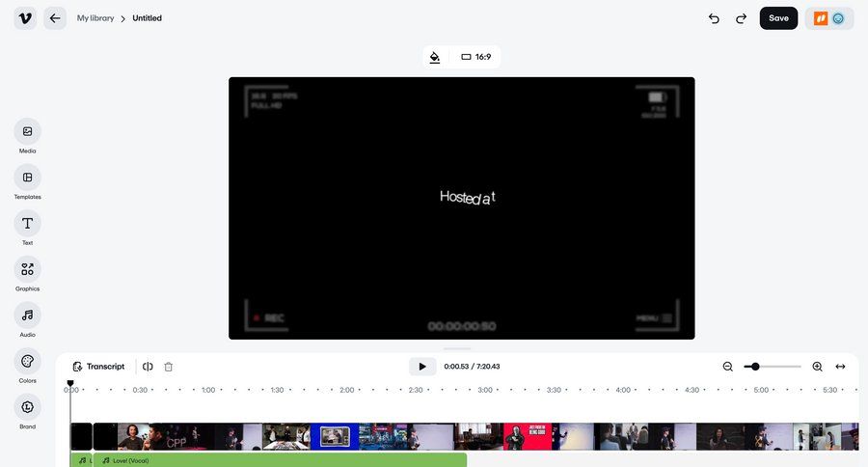This screenshot has width=868, height=467.
Task: Select the Love! (Vocal) audio track
Action: [x=280, y=460]
